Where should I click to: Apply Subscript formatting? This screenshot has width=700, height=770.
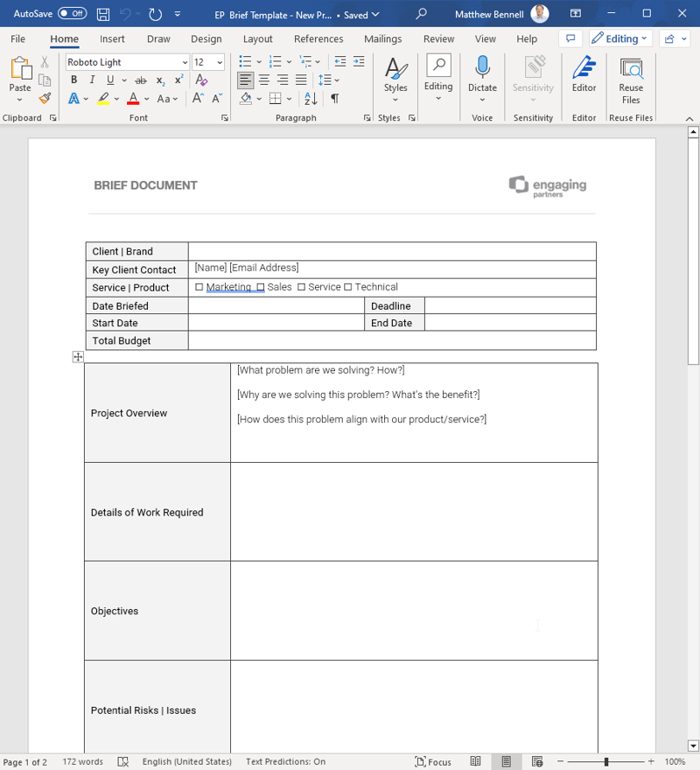coord(161,80)
